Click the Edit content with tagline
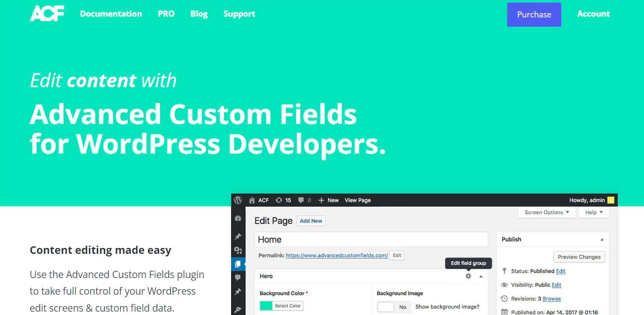This screenshot has width=644, height=315. (x=103, y=80)
